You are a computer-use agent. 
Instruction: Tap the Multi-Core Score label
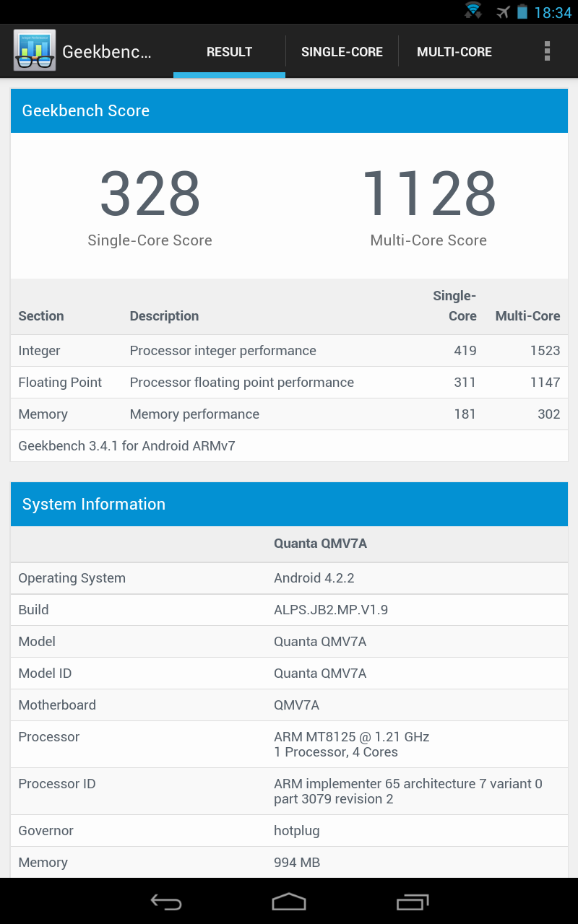coord(428,240)
